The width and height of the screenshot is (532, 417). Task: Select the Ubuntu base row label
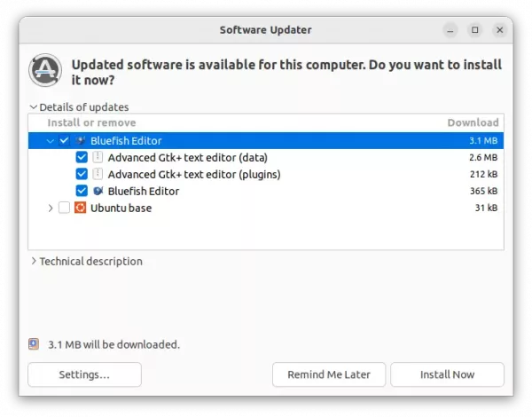coord(121,208)
